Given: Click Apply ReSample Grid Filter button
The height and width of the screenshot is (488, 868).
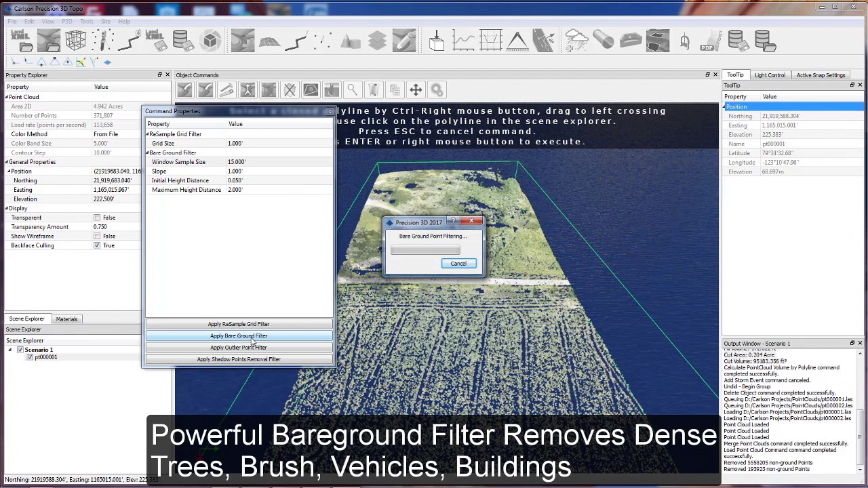Looking at the screenshot, I should click(239, 324).
